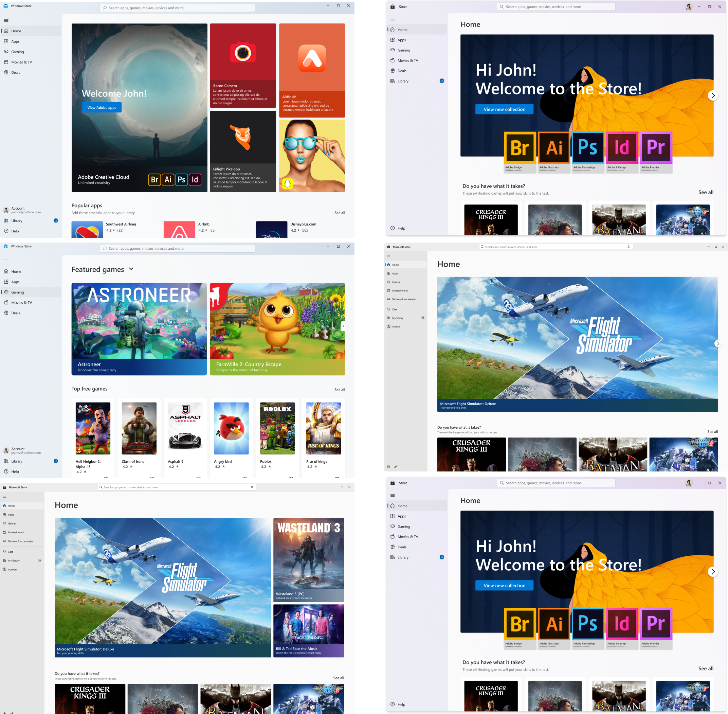Click the small arrow on the FarmVille 2 card
Screen dimensions: 728x714
click(x=343, y=326)
